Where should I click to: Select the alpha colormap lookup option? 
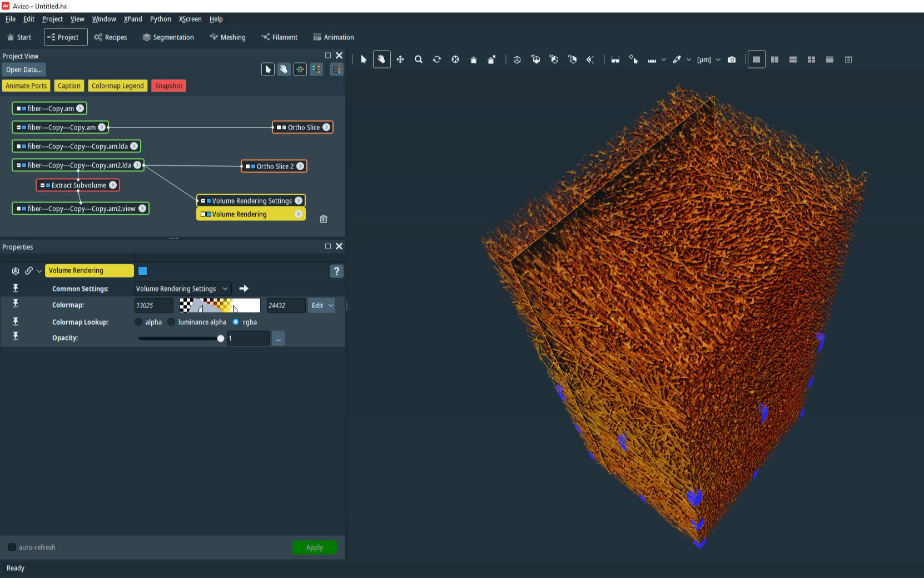138,322
